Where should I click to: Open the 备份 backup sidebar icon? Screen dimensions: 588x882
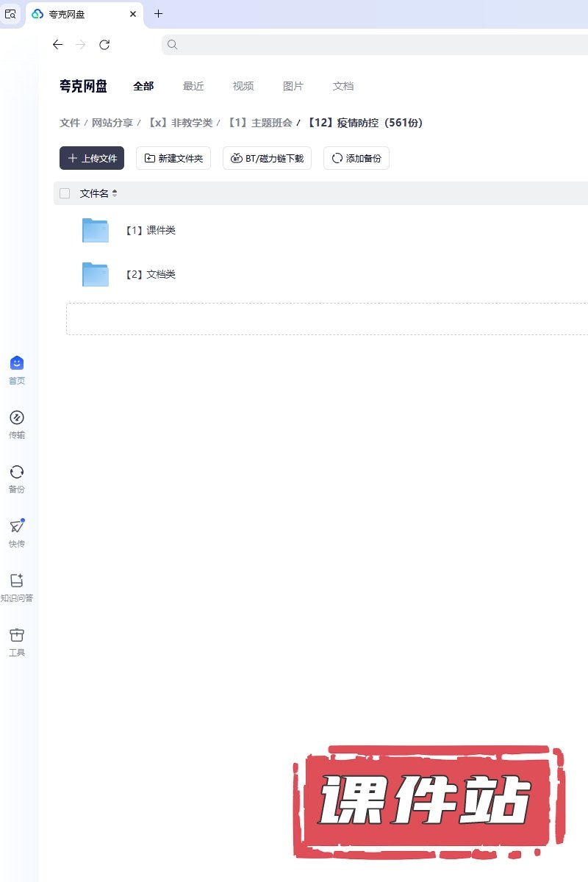coord(17,473)
